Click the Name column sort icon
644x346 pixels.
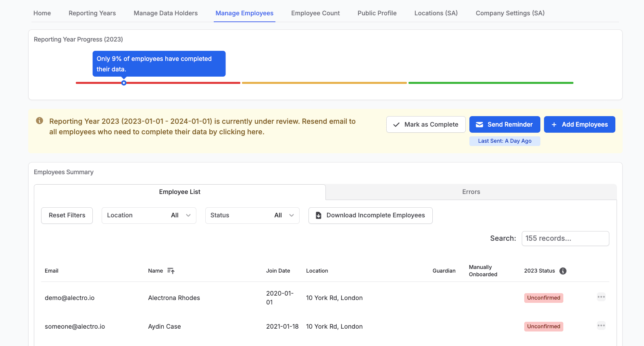[171, 271]
